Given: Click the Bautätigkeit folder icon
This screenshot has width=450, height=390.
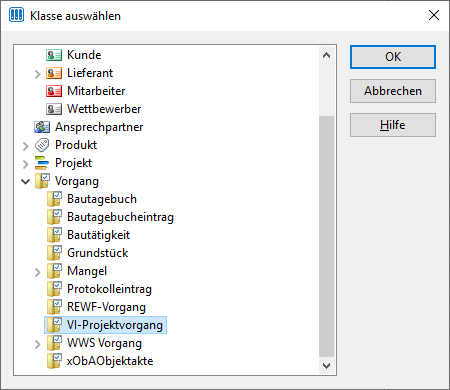Looking at the screenshot, I should point(54,235).
